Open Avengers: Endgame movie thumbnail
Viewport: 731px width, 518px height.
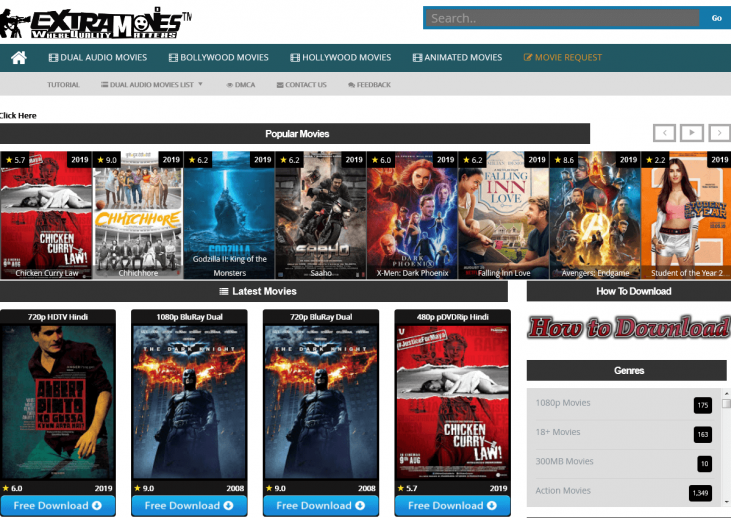594,215
